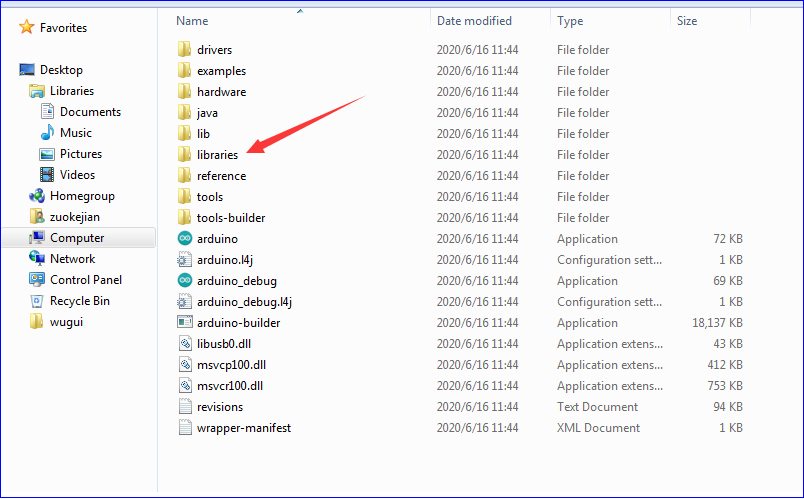Viewport: 804px width, 499px height.
Task: Click the libusb0.dll file icon
Action: pyautogui.click(x=185, y=344)
